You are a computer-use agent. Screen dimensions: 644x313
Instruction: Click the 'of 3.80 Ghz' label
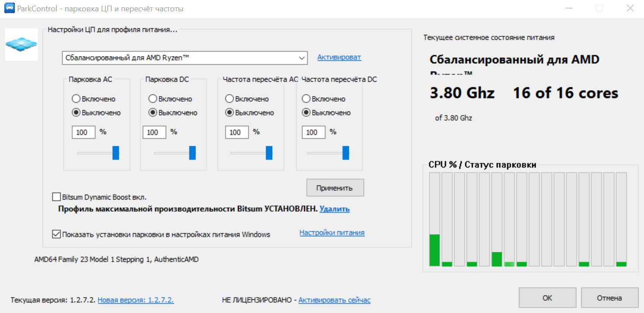(x=454, y=118)
